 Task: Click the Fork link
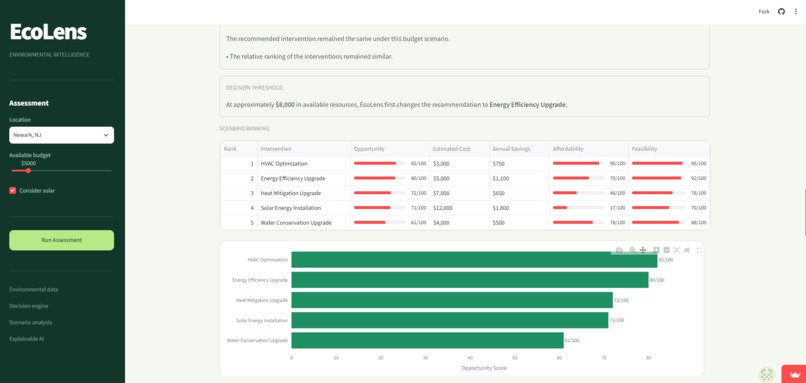764,11
